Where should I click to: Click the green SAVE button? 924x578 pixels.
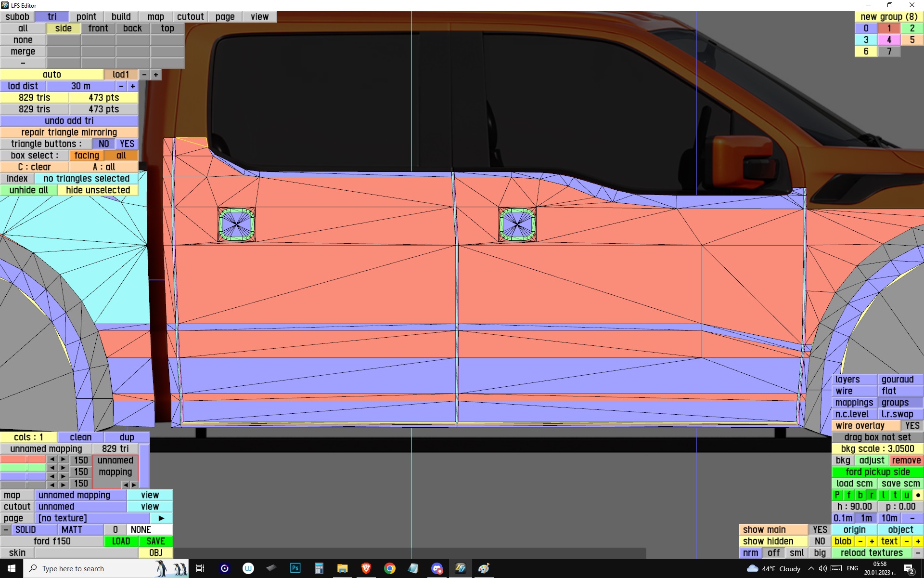(x=155, y=541)
